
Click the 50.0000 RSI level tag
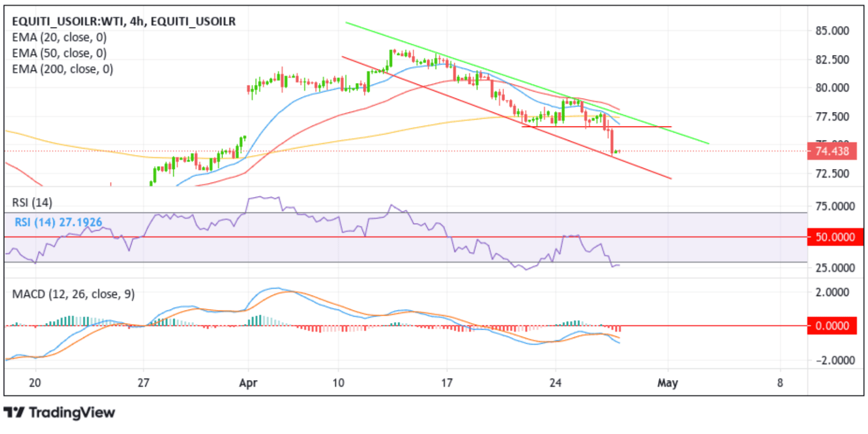point(835,237)
